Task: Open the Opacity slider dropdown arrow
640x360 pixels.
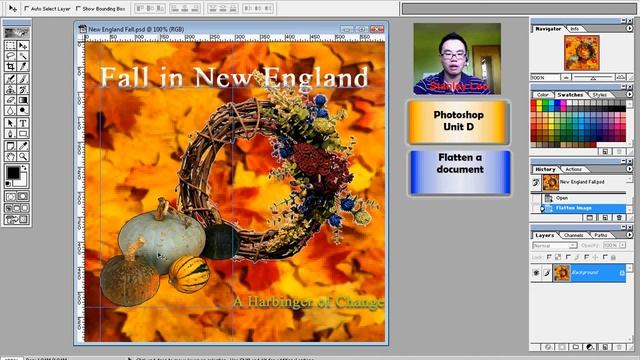Action: tap(622, 245)
